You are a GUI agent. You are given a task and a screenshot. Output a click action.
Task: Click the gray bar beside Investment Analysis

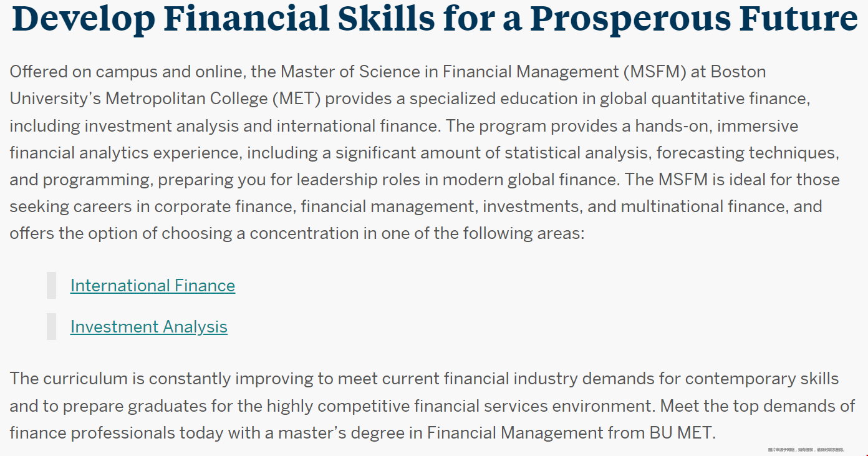click(x=52, y=326)
